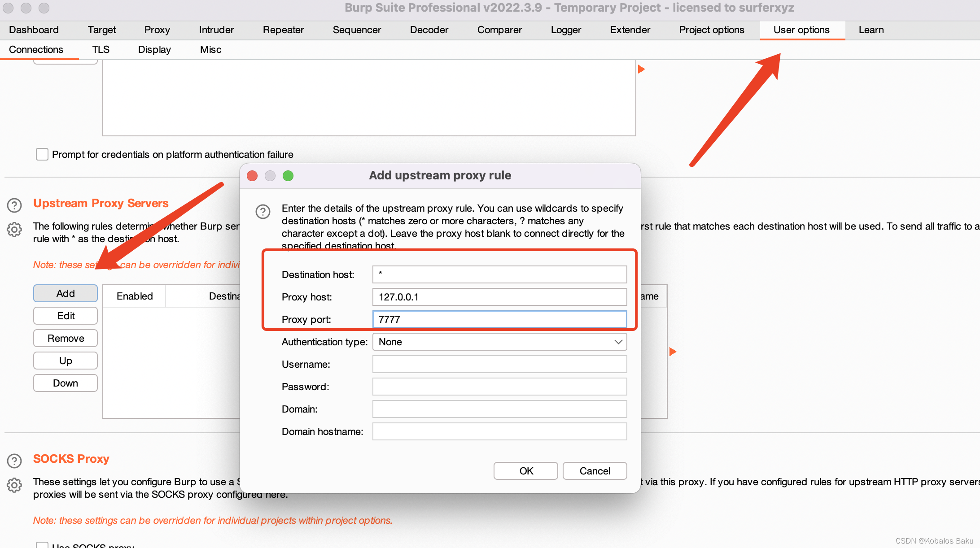Open help for Upstream Proxy Servers section
Image resolution: width=980 pixels, height=548 pixels.
click(14, 205)
